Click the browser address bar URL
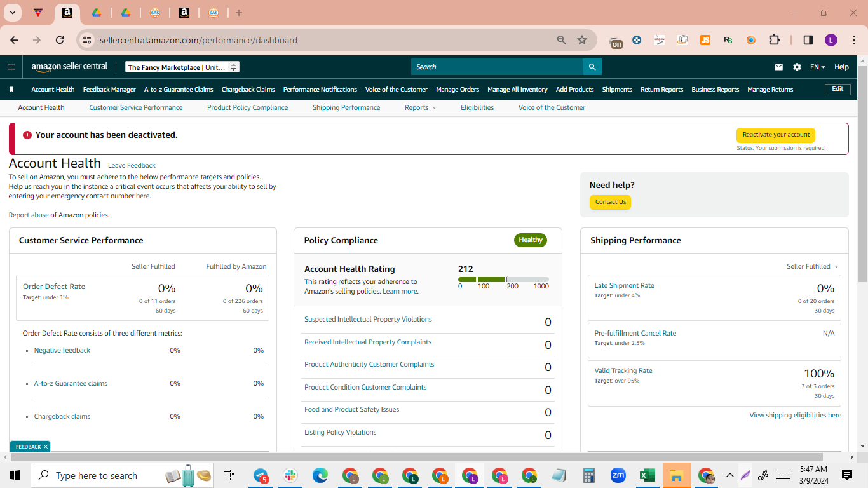 point(198,40)
